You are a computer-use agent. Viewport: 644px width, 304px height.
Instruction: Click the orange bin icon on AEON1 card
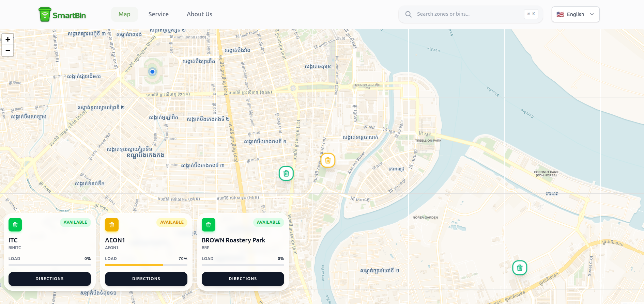tap(112, 225)
